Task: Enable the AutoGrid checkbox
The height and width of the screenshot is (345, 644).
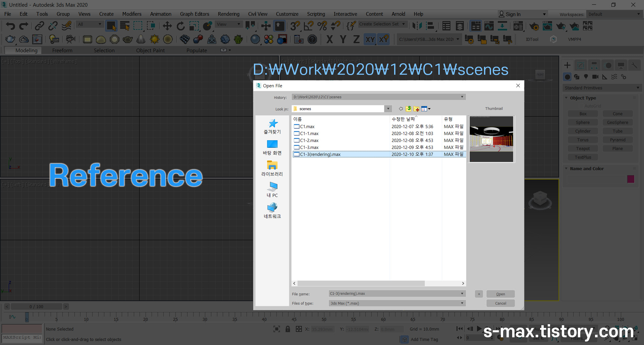Action: (x=581, y=106)
